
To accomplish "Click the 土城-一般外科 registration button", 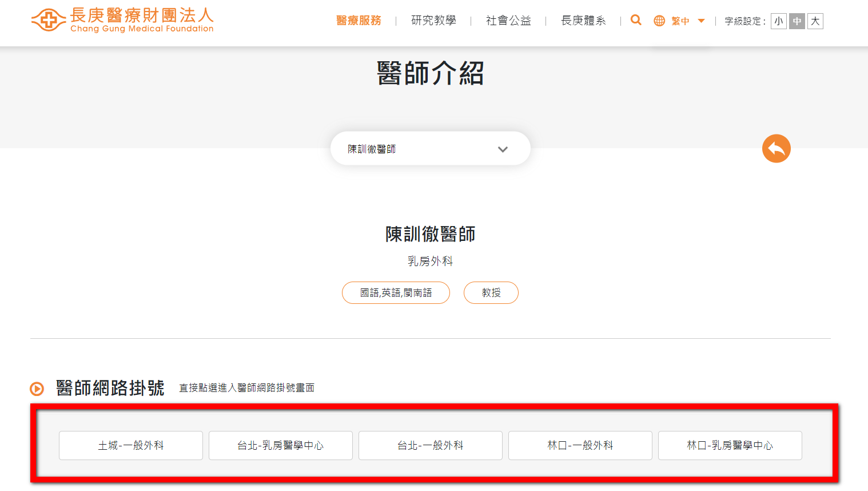I will click(x=131, y=445).
